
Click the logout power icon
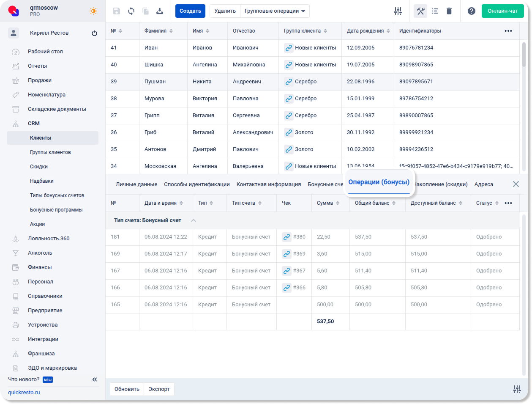pyautogui.click(x=94, y=33)
